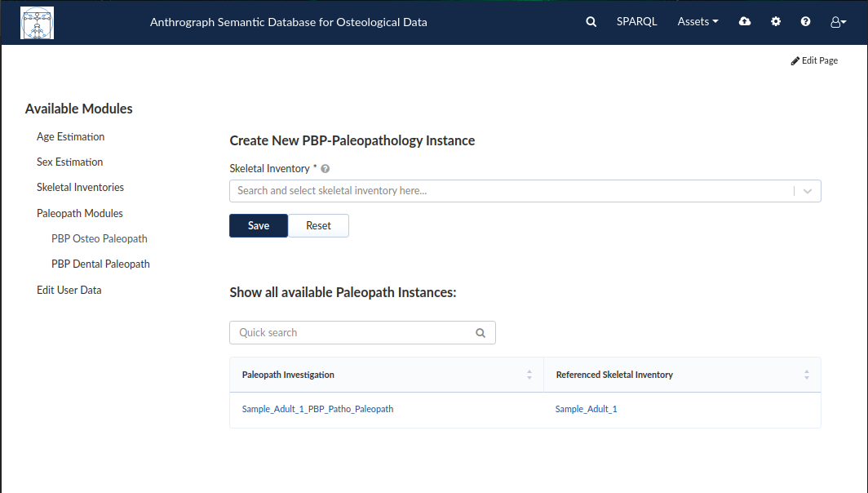Focus the Quick search input field
The height and width of the screenshot is (493, 868).
click(x=362, y=333)
